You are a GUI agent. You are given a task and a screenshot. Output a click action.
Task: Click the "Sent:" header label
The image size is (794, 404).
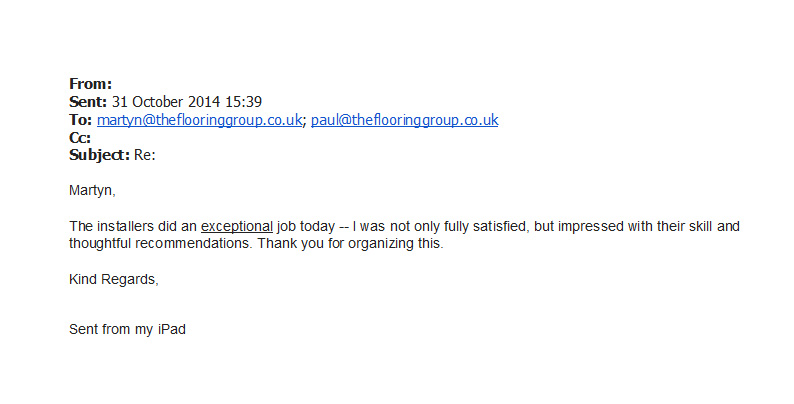point(89,102)
